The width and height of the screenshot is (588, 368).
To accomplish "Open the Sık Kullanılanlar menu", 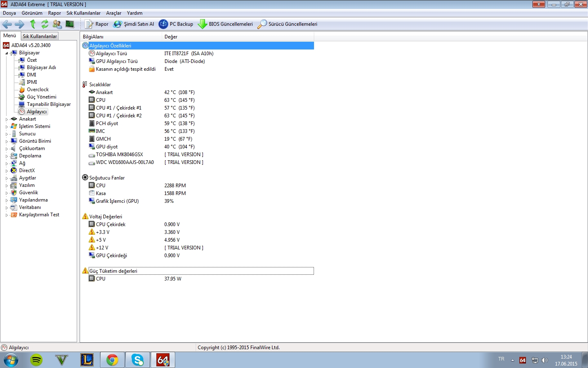I will (x=83, y=13).
